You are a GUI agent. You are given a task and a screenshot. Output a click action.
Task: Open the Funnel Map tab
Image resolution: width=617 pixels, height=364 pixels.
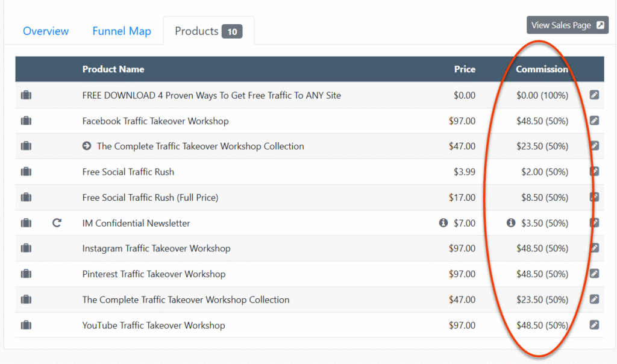tap(122, 31)
